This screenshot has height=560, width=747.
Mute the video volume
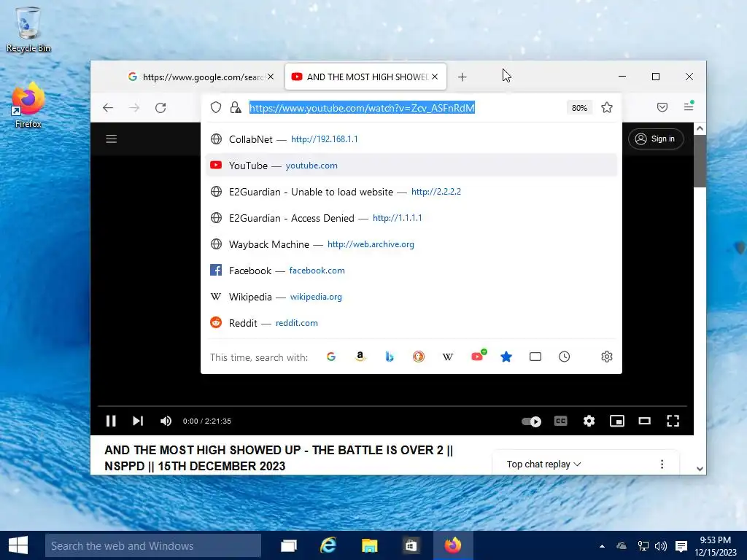pos(166,421)
